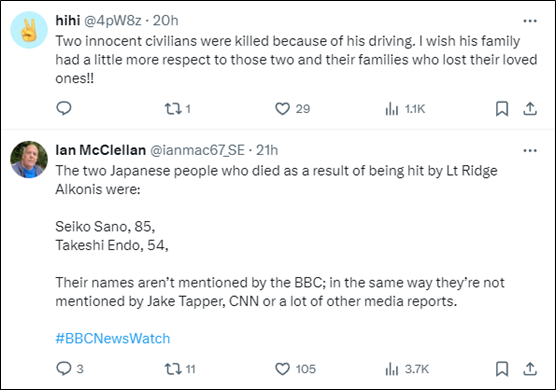Open the #BBCNewsWatch hashtag
Screen dimensions: 556x390
pyautogui.click(x=113, y=338)
